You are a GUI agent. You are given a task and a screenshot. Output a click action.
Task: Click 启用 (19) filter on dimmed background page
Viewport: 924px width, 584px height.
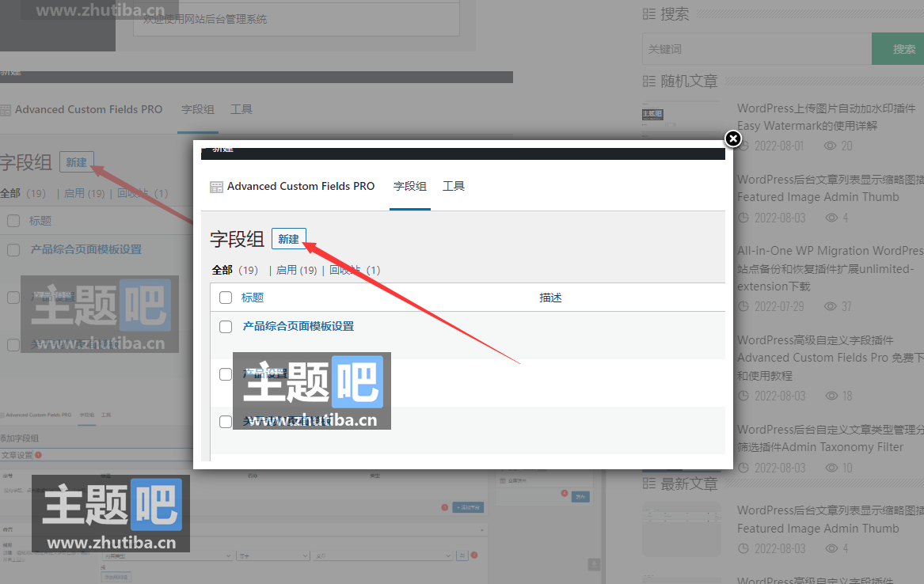click(84, 193)
